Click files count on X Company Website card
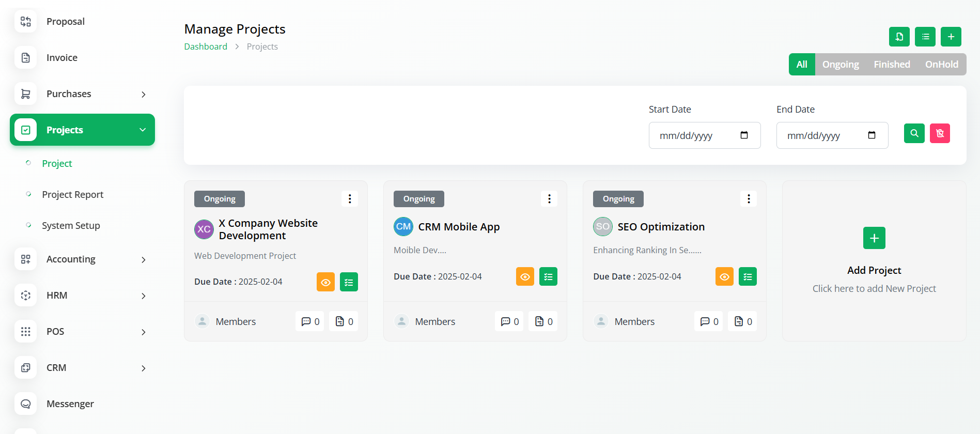 pyautogui.click(x=344, y=321)
